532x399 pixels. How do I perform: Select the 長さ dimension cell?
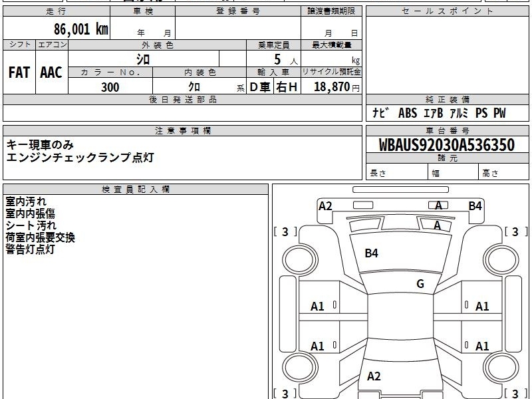(397, 172)
